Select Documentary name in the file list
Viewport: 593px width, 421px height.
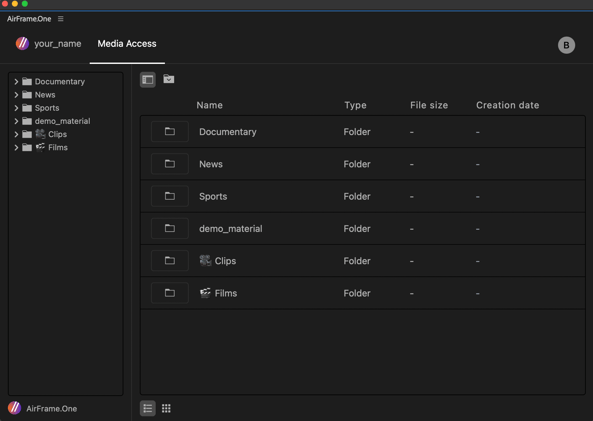(x=228, y=132)
